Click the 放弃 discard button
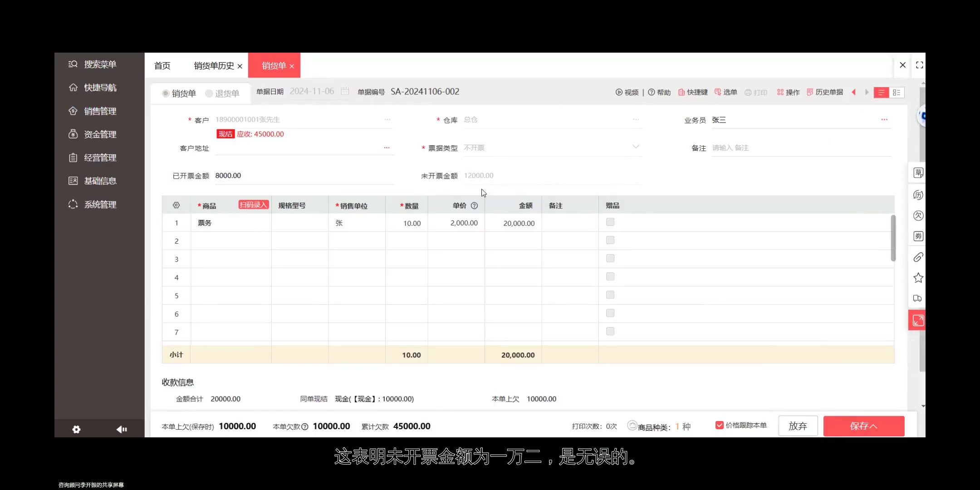980x490 pixels. [797, 426]
